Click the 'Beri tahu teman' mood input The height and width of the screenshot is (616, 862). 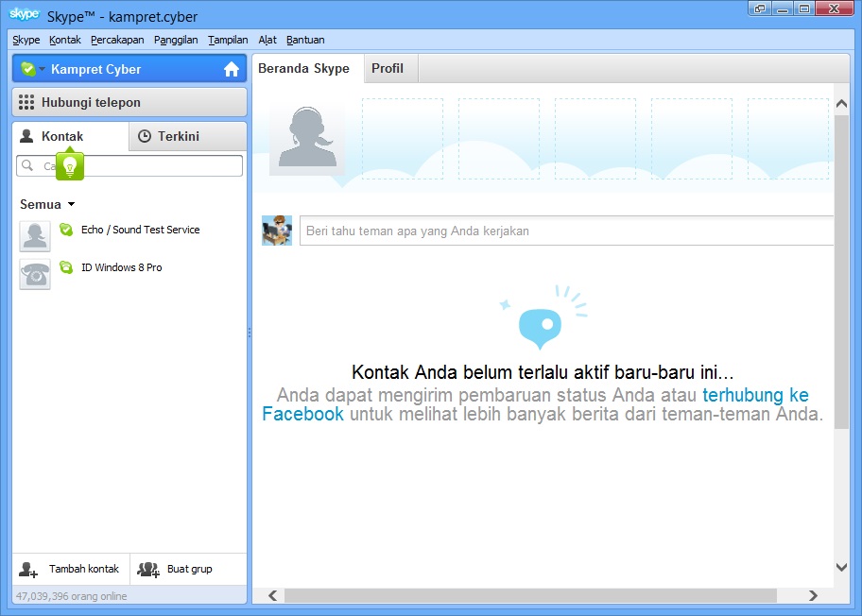[567, 231]
